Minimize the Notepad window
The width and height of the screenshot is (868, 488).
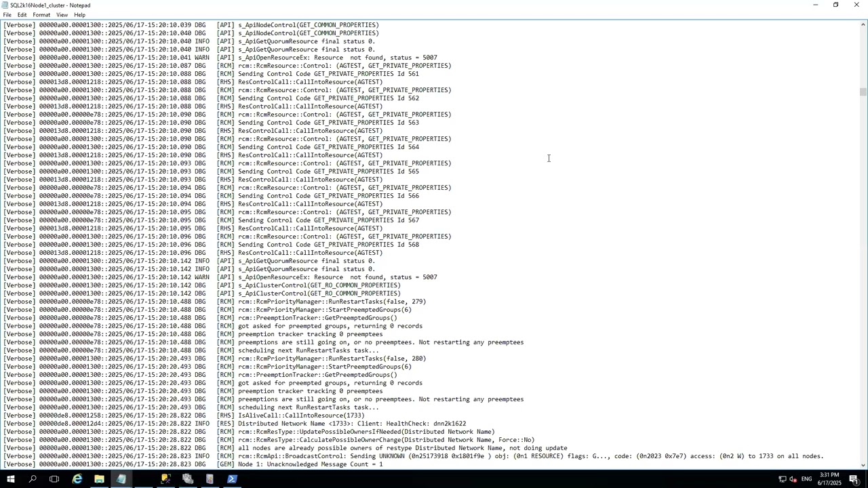coord(815,5)
